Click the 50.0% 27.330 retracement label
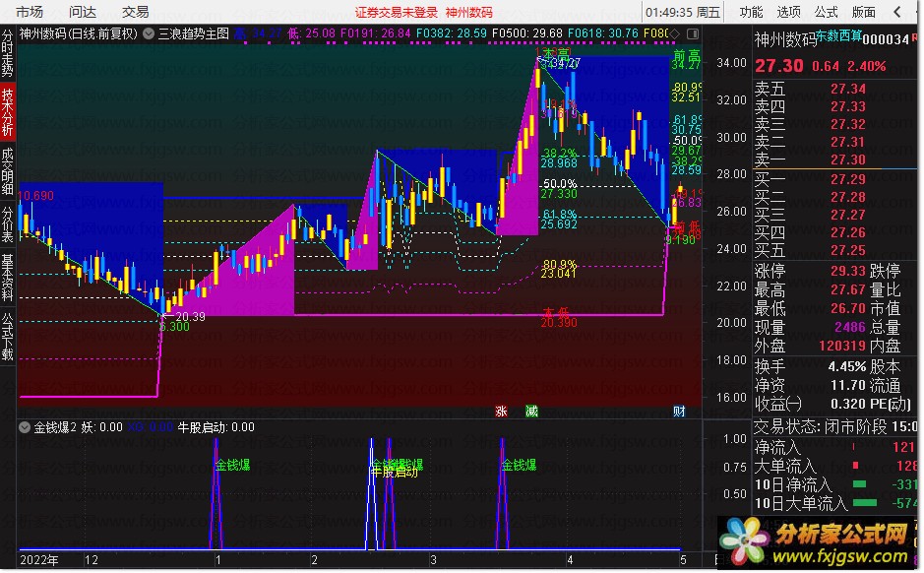 point(559,189)
